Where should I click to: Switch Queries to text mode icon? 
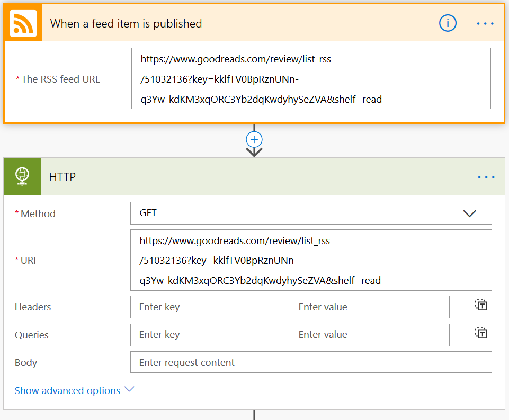point(481,333)
